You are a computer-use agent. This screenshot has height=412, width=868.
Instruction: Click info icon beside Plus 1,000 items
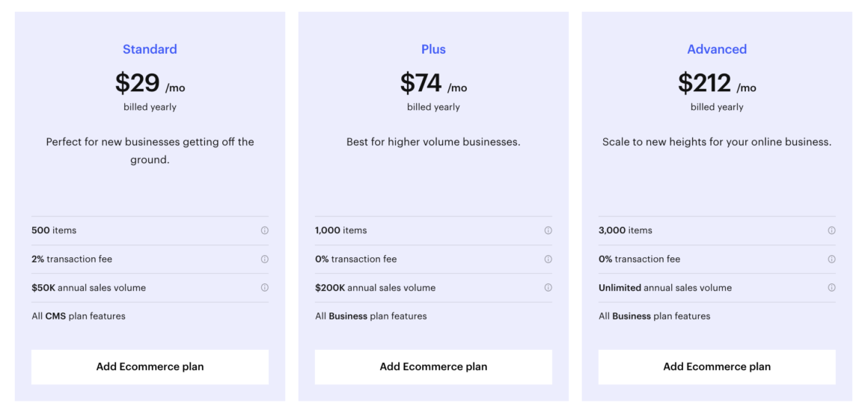pos(548,230)
